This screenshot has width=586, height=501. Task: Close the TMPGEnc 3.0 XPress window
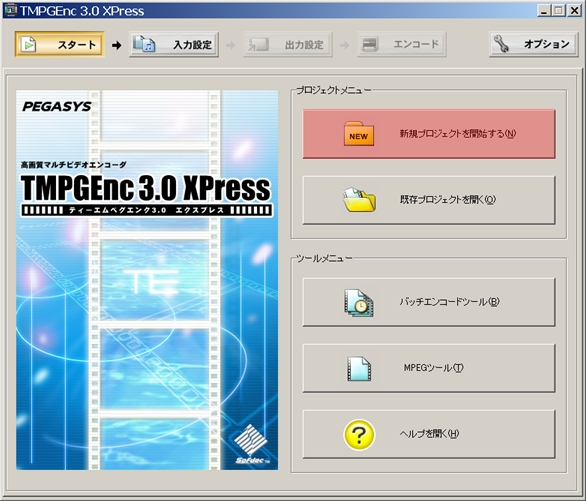(574, 10)
